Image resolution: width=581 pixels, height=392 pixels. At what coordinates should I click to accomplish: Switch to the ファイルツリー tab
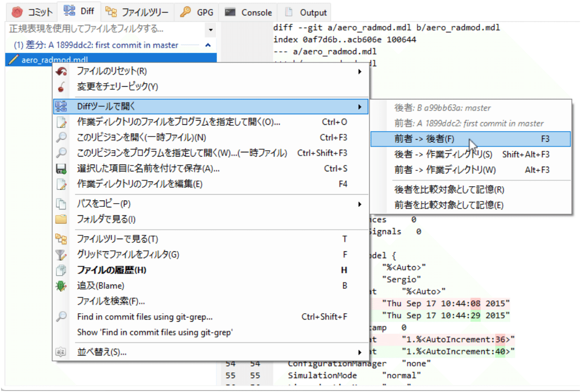137,12
